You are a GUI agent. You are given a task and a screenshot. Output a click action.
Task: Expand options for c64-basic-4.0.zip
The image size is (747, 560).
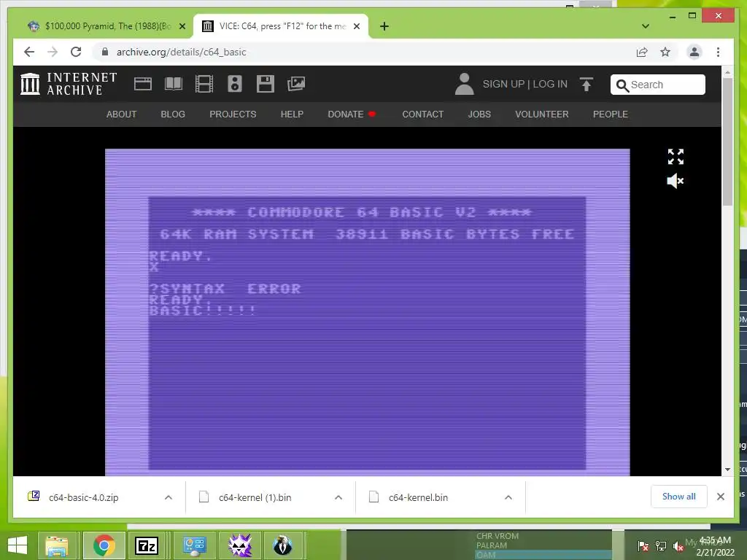(169, 497)
